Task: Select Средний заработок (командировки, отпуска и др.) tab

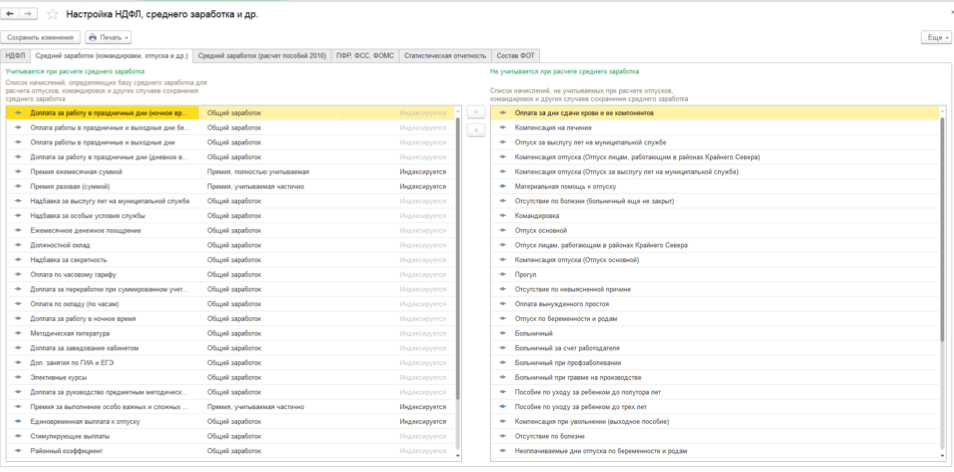Action: click(x=111, y=56)
